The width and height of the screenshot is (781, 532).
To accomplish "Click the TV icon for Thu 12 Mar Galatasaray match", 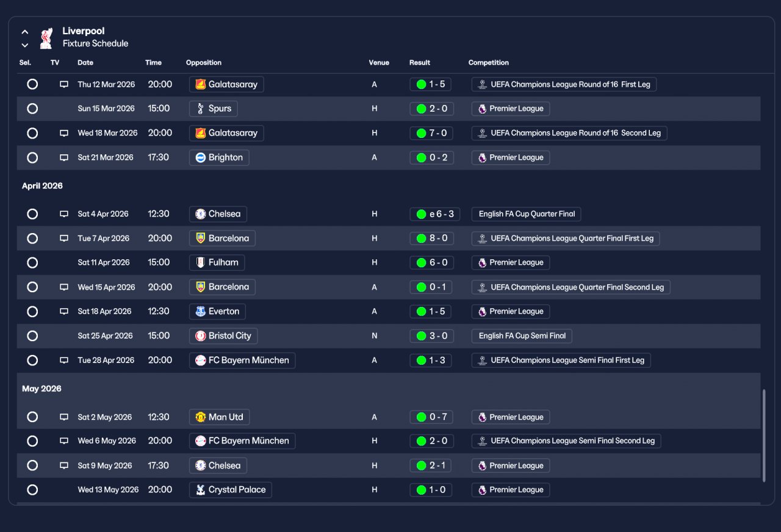I will 64,84.
